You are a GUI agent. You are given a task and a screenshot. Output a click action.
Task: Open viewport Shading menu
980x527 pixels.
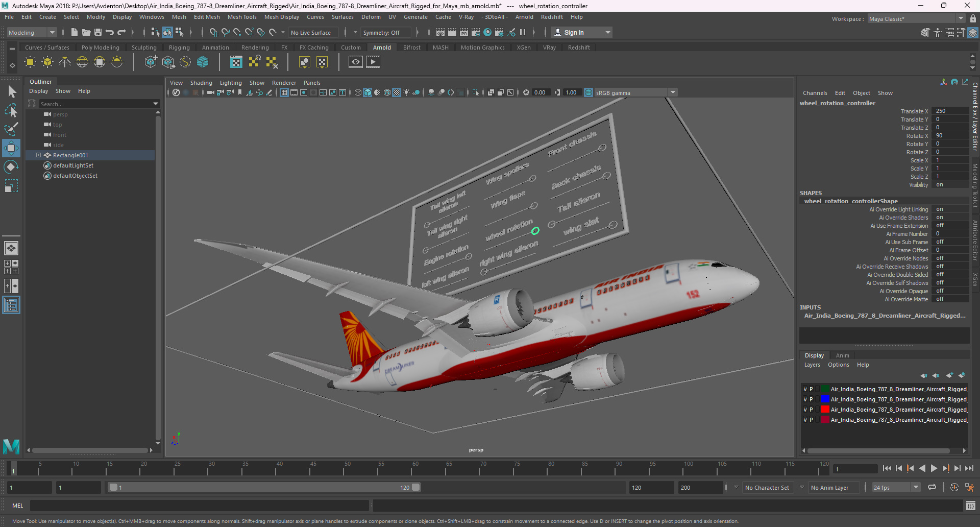point(201,83)
